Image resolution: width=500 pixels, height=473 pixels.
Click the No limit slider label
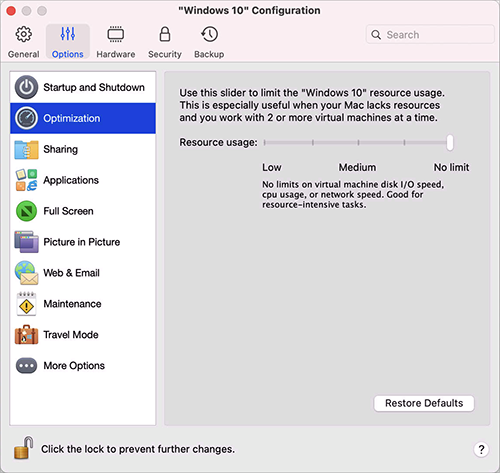pyautogui.click(x=451, y=167)
